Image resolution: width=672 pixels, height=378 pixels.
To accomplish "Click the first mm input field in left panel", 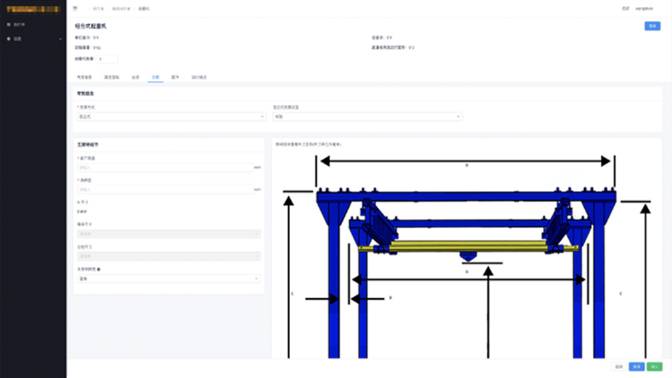I will (x=169, y=168).
